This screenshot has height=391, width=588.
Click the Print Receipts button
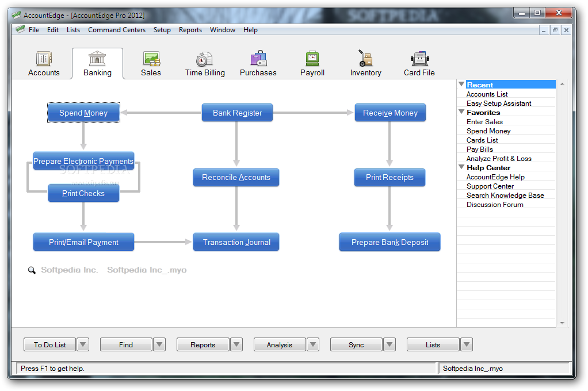[390, 177]
